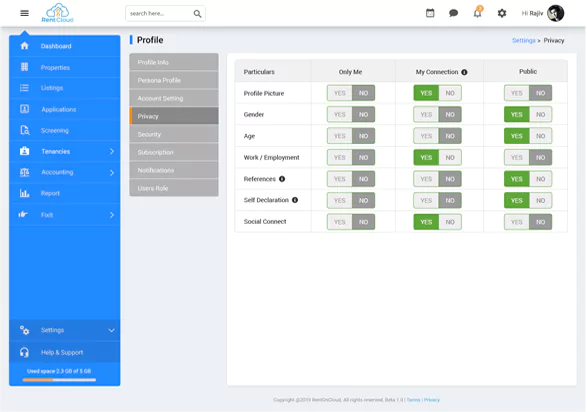
Task: Click the Accounting scales icon
Action: [24, 172]
